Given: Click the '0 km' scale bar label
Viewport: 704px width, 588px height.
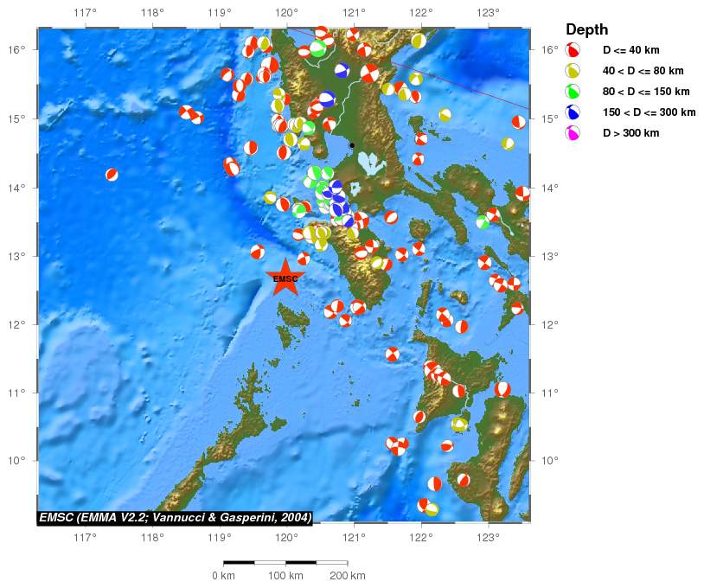Looking at the screenshot, I should pyautogui.click(x=223, y=576).
